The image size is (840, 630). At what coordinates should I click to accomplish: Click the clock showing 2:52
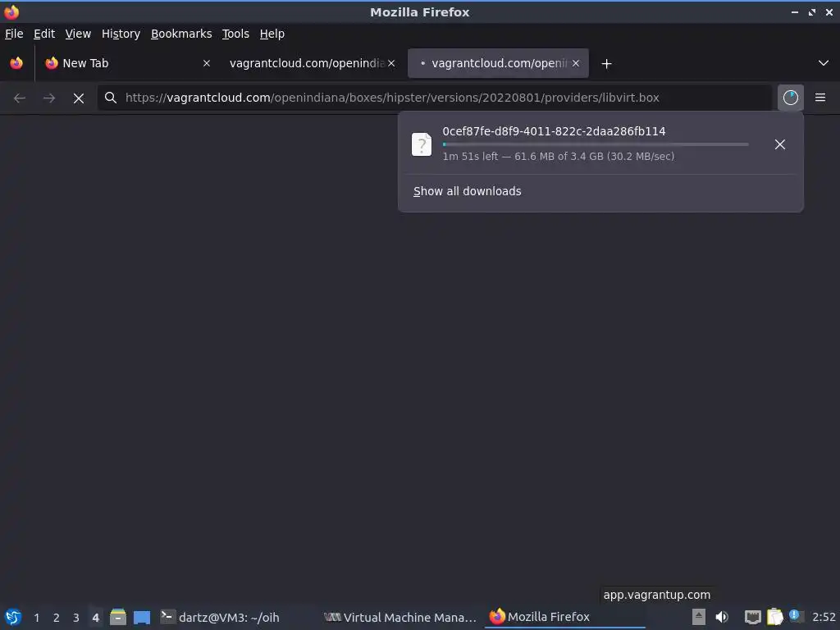(x=824, y=617)
